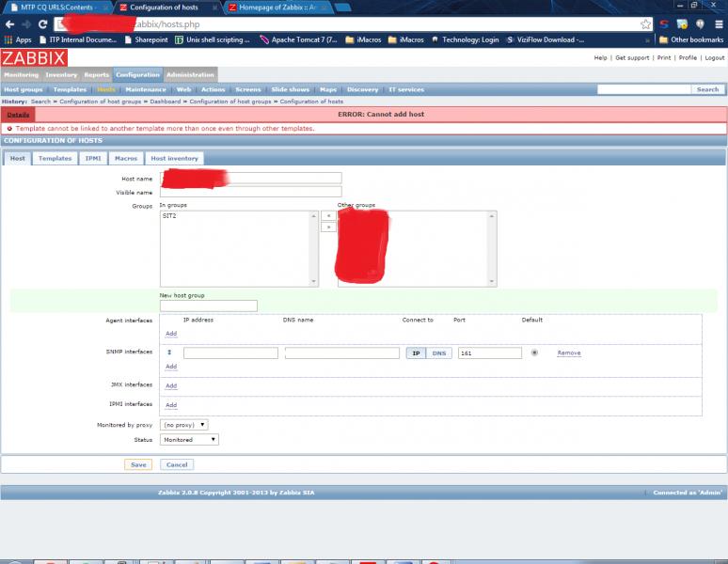
Task: Click the Apps shortcut in the bookmarks bar
Action: coord(18,40)
